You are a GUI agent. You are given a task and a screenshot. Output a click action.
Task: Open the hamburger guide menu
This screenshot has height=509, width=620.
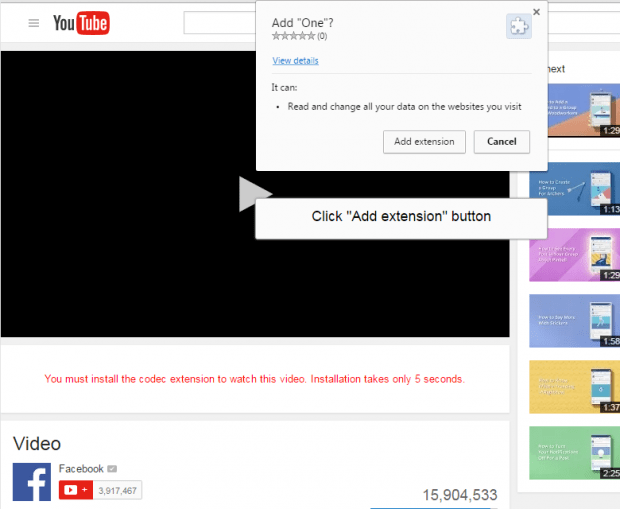(x=34, y=23)
